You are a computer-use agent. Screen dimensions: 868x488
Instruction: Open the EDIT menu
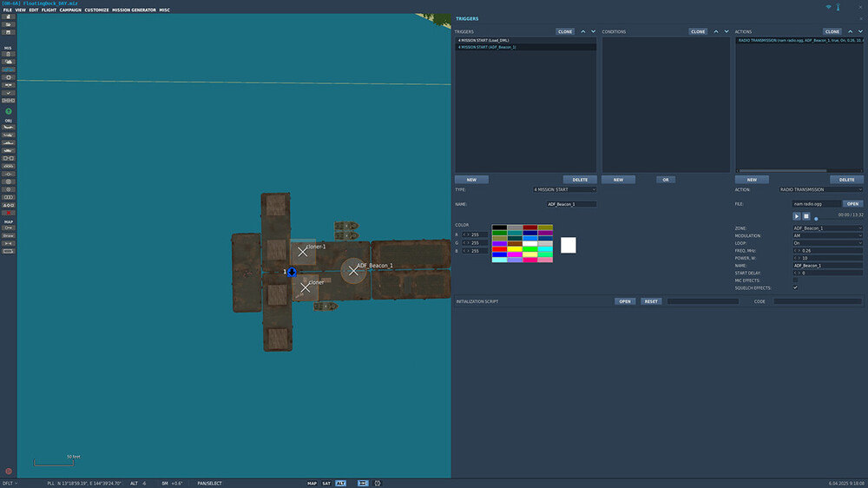[x=34, y=10]
